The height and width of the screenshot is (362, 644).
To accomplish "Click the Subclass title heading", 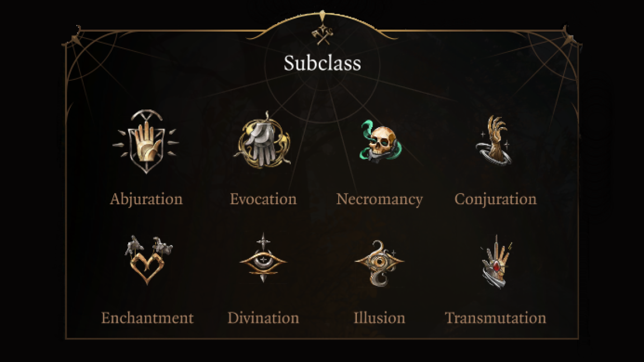I will tap(321, 63).
